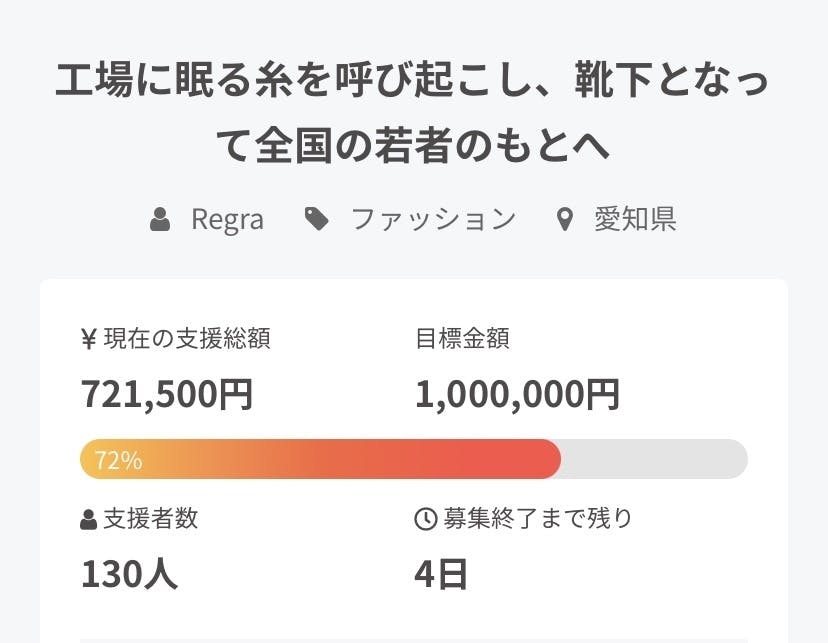The width and height of the screenshot is (828, 643).
Task: Open the ファッション category link
Action: tap(433, 220)
